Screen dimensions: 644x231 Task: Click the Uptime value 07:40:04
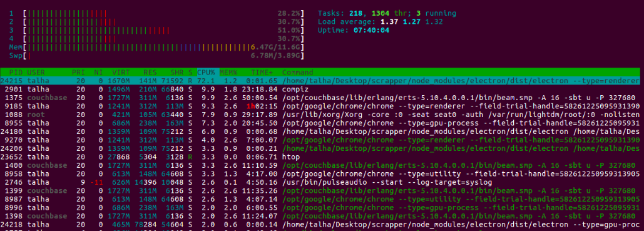[x=371, y=31]
